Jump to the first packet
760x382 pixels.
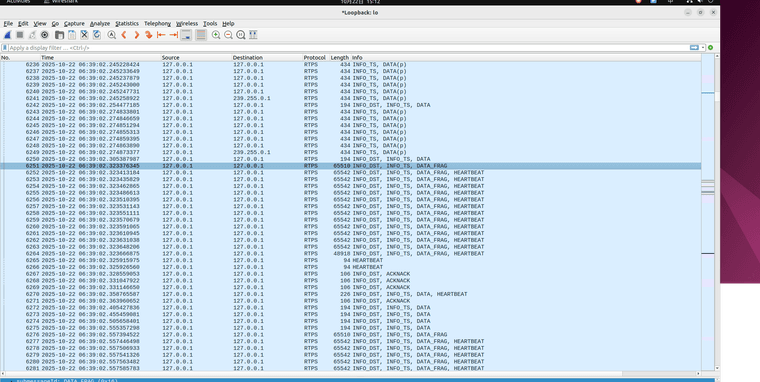(x=161, y=35)
